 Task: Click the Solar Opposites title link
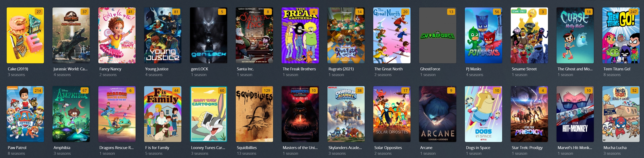point(388,148)
